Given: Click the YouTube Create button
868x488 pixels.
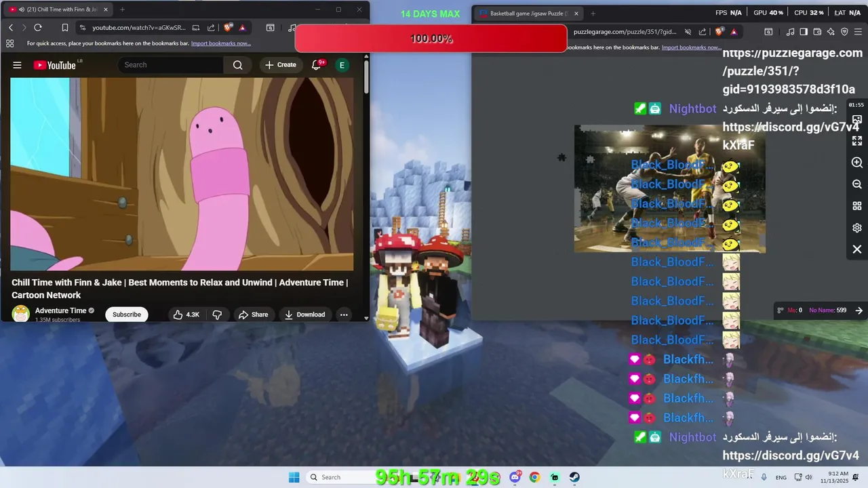Looking at the screenshot, I should [x=281, y=65].
